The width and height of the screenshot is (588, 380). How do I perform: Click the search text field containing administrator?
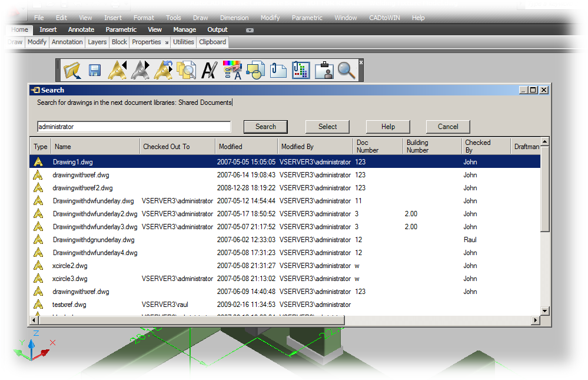click(x=134, y=127)
